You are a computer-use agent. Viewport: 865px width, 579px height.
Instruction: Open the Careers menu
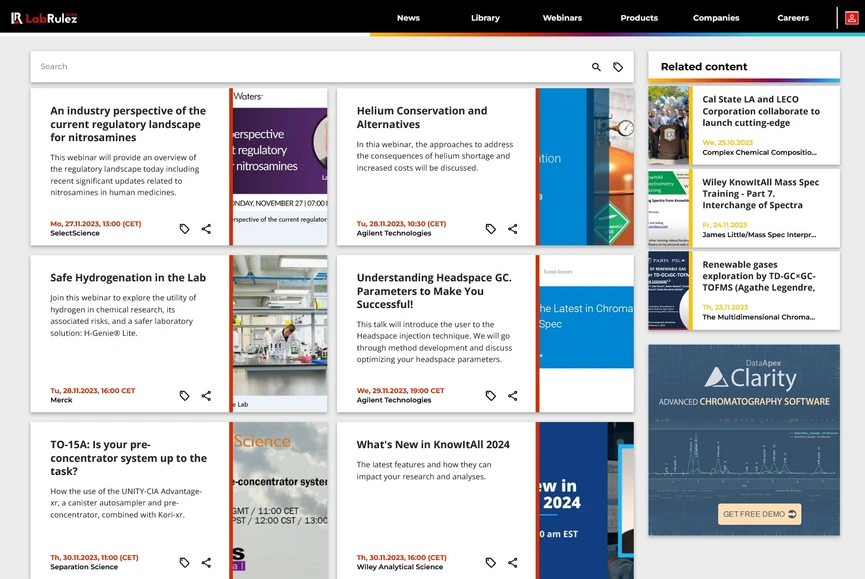793,18
